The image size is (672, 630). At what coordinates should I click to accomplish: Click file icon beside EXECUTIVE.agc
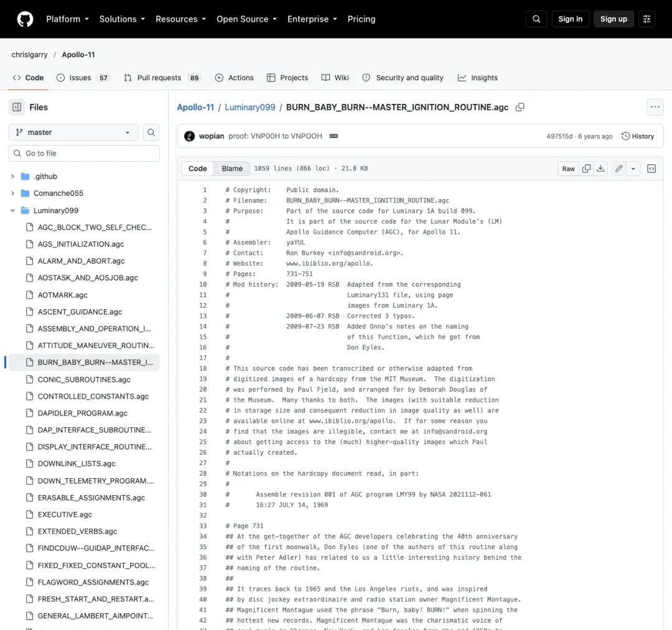pos(30,514)
